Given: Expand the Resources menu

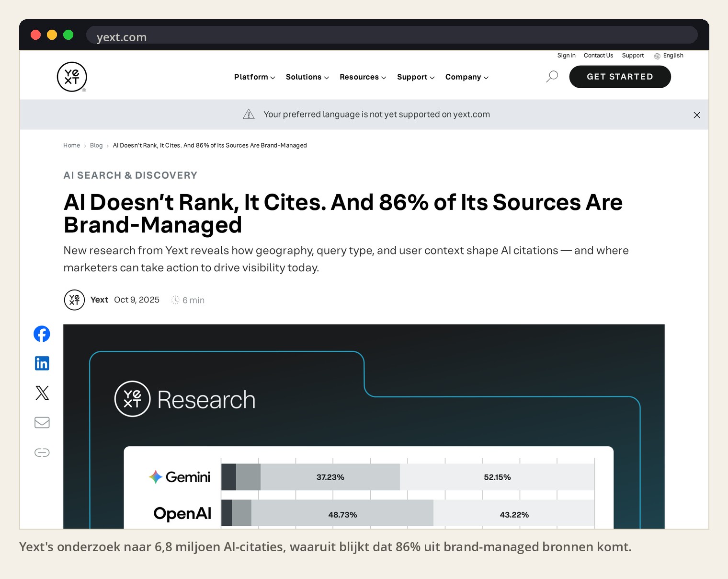Looking at the screenshot, I should tap(363, 77).
